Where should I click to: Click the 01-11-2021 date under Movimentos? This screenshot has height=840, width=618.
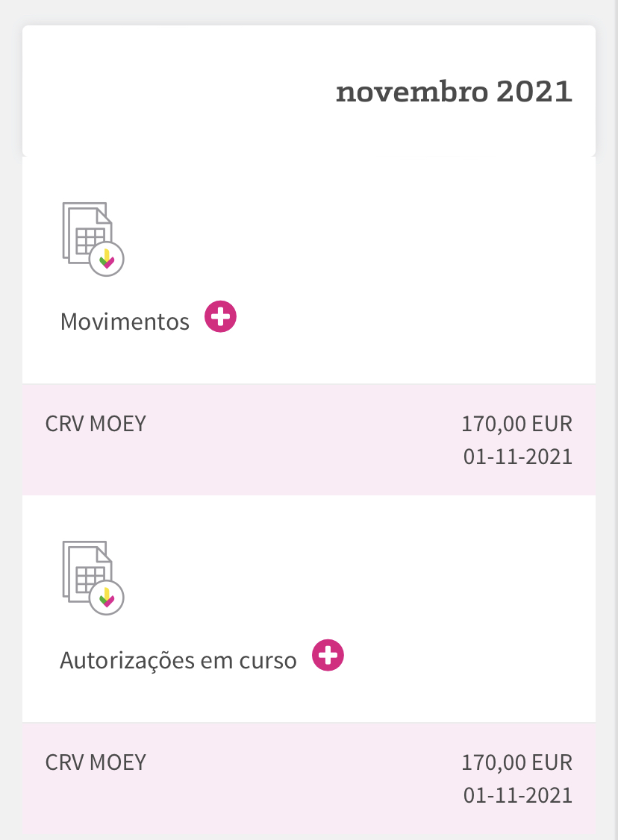point(518,457)
